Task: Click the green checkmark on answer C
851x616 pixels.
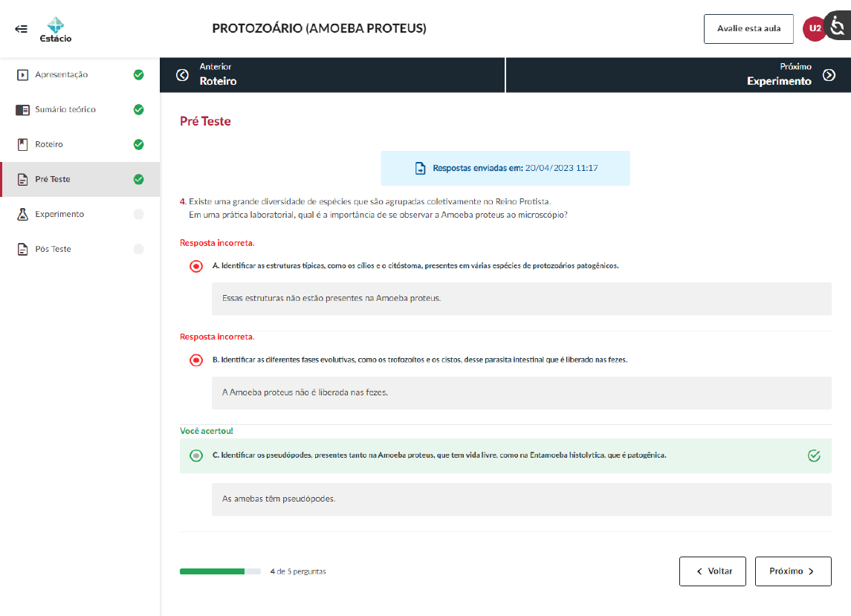Action: coord(814,455)
